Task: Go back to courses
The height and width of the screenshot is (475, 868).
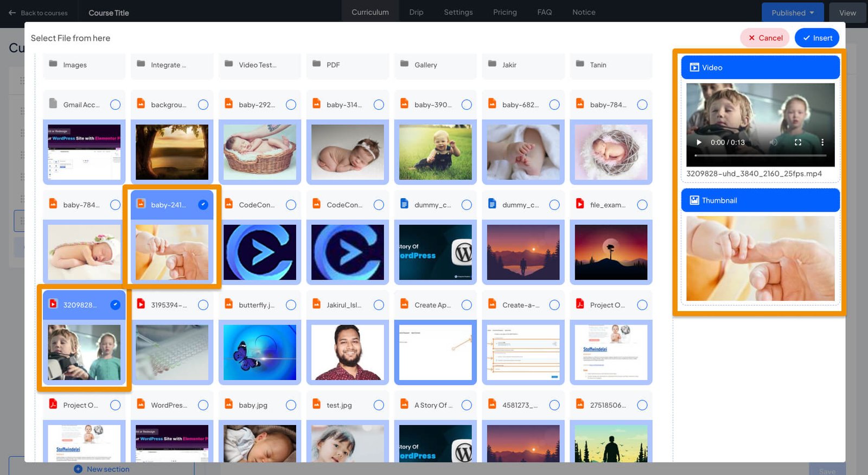Action: [x=38, y=13]
